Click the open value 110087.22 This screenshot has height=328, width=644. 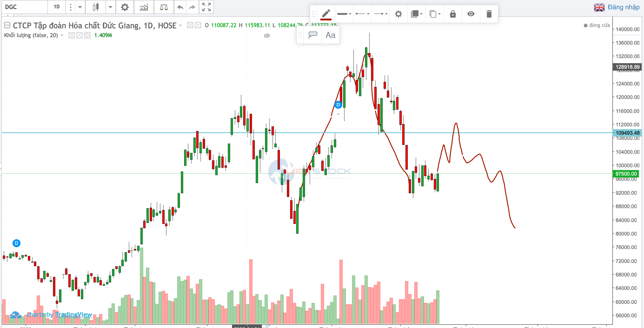coord(223,25)
